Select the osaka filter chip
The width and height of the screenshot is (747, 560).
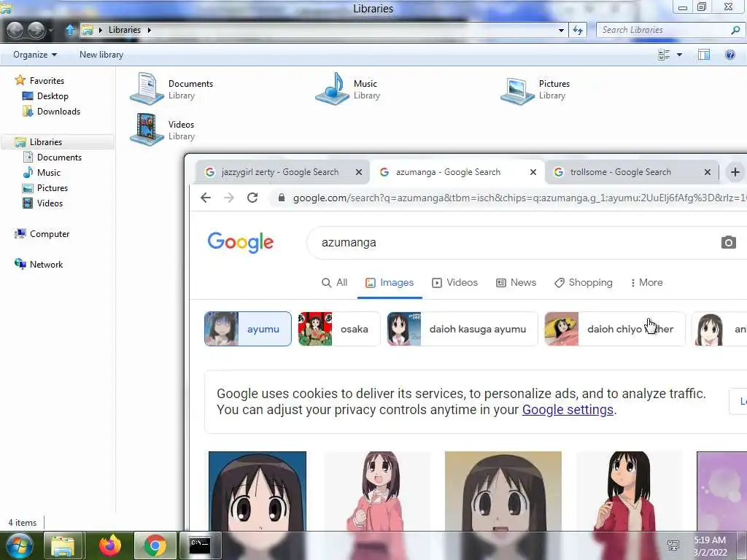pyautogui.click(x=338, y=329)
